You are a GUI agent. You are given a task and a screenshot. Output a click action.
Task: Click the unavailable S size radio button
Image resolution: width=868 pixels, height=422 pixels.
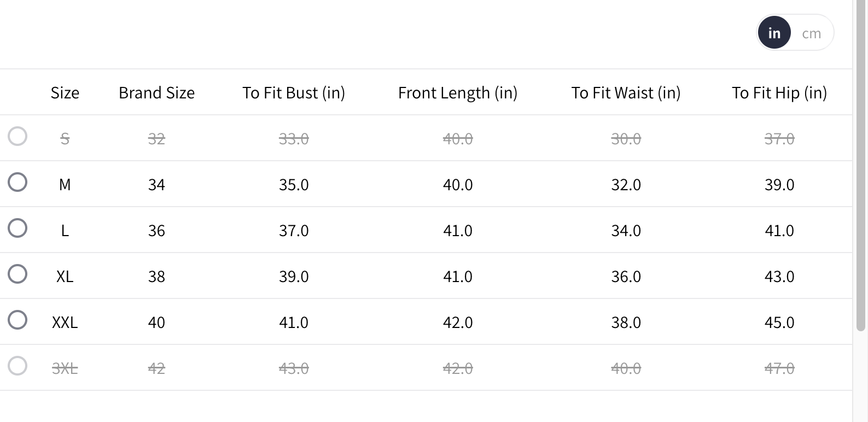pos(18,136)
